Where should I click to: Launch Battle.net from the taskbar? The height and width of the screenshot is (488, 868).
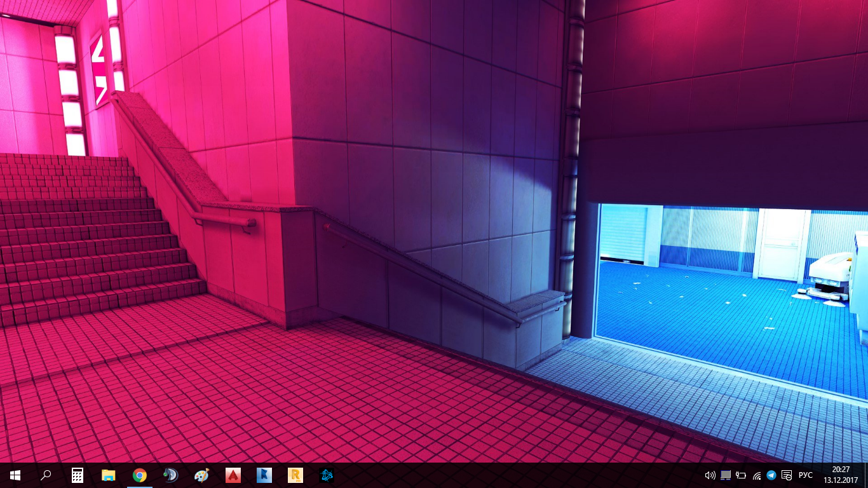(x=327, y=475)
